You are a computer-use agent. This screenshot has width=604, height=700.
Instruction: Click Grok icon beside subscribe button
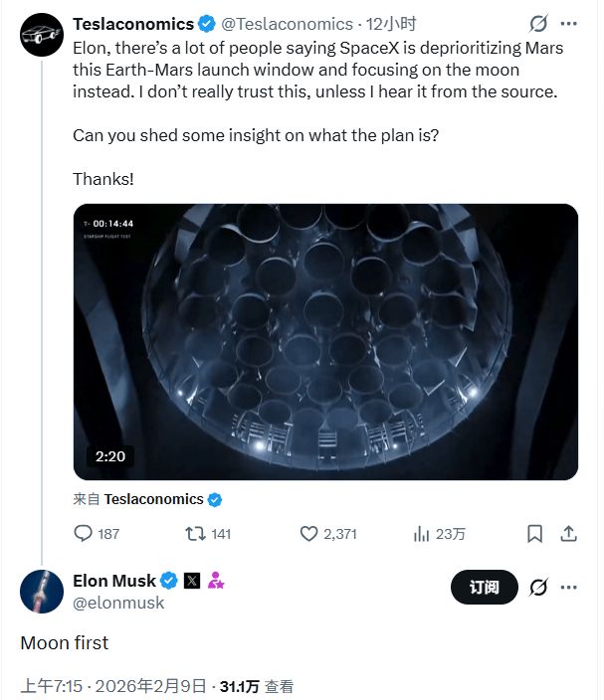538,587
